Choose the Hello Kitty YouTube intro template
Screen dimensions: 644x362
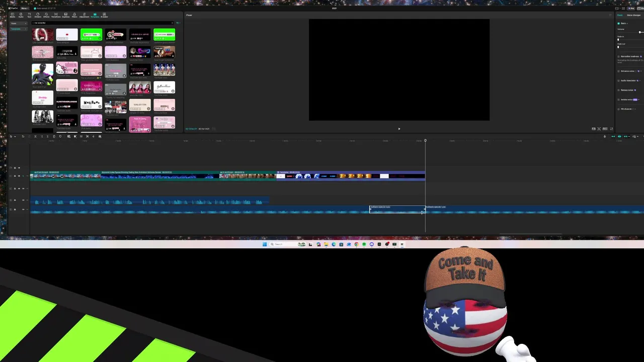pos(67,68)
